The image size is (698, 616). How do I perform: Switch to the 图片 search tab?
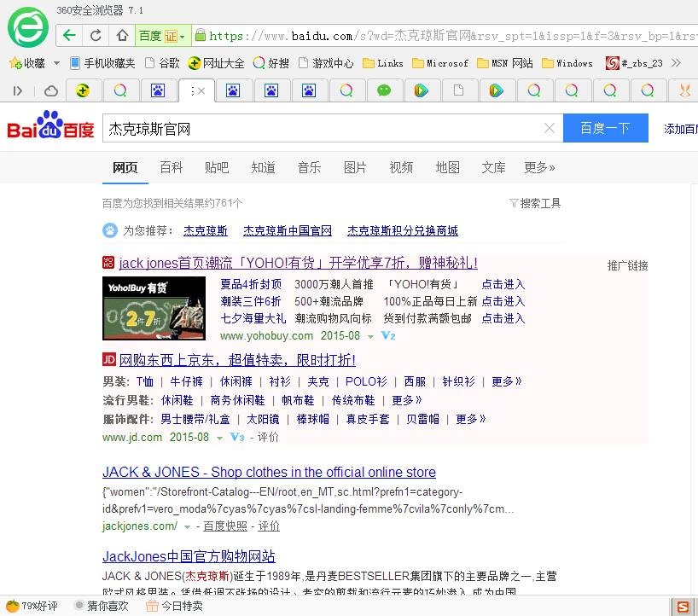point(355,167)
